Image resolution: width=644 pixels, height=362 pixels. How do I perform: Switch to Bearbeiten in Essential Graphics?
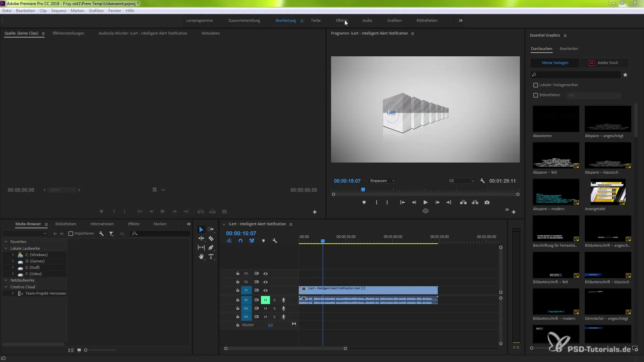(569, 49)
